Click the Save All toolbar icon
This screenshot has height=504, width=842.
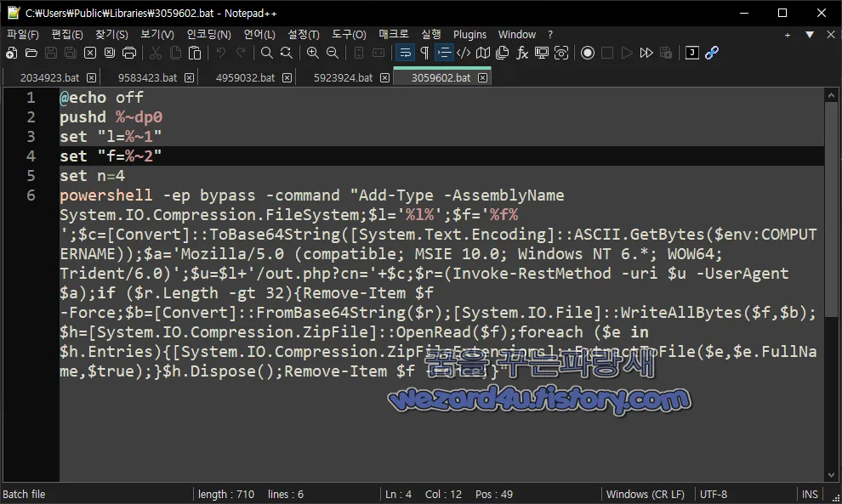[x=71, y=53]
